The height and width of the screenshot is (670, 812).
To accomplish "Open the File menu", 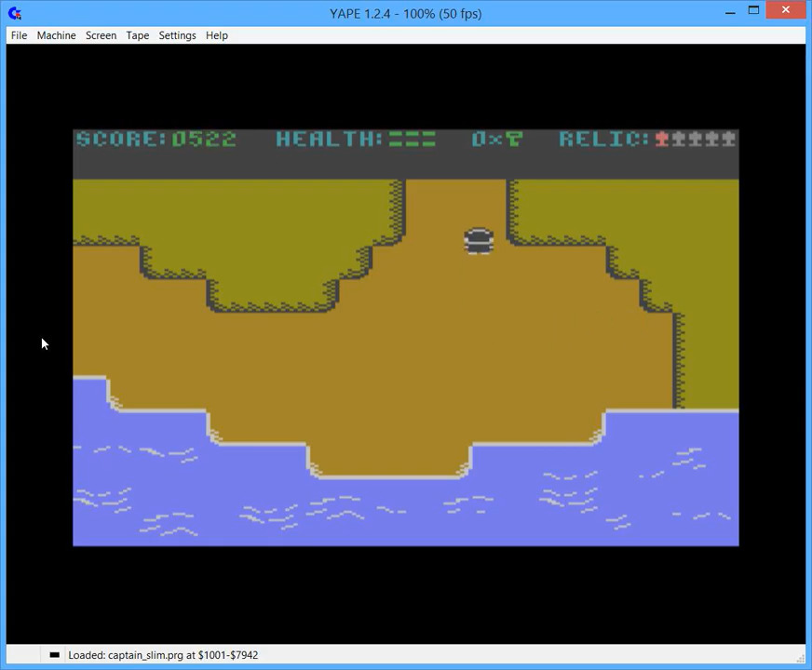I will point(20,35).
